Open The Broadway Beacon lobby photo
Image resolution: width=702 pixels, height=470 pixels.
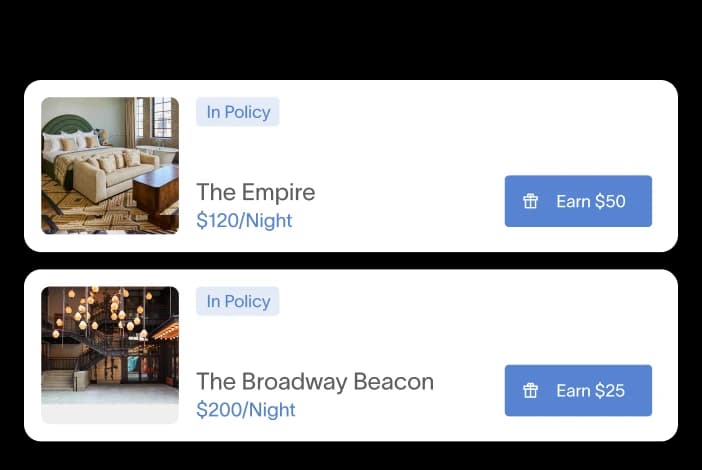click(x=110, y=355)
